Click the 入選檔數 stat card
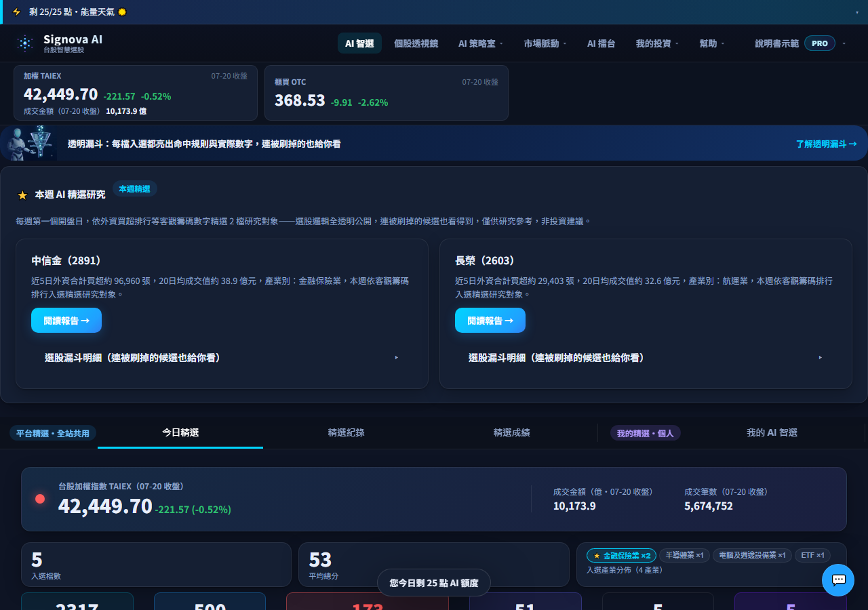Viewport: 868px width, 610px height. [156, 565]
